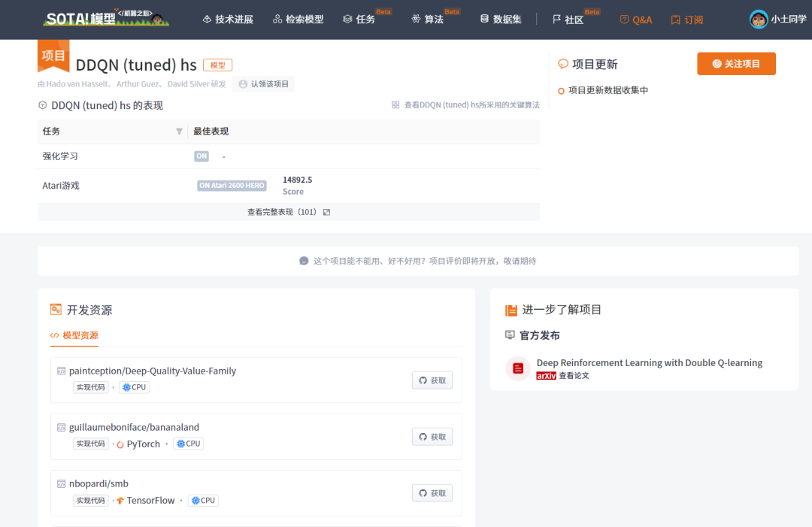The width and height of the screenshot is (812, 527).
Task: Click 获取 for guillaumeboniface/bananaland
Action: pos(432,437)
